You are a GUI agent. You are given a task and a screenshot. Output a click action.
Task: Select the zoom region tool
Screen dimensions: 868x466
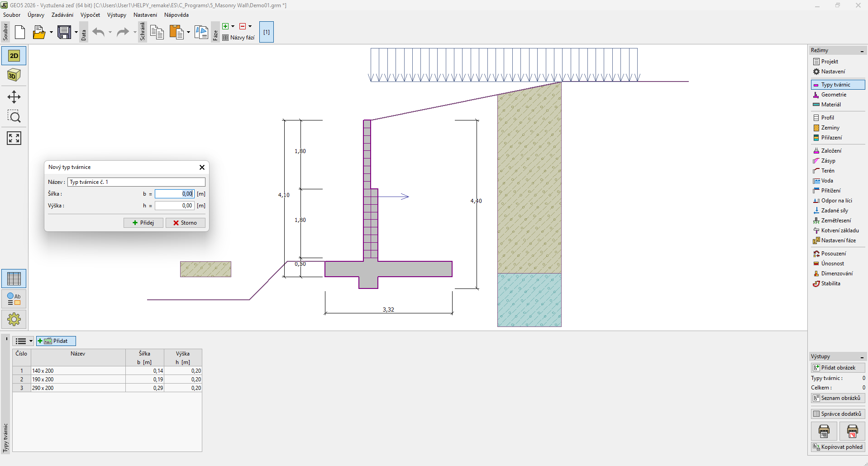coord(14,117)
